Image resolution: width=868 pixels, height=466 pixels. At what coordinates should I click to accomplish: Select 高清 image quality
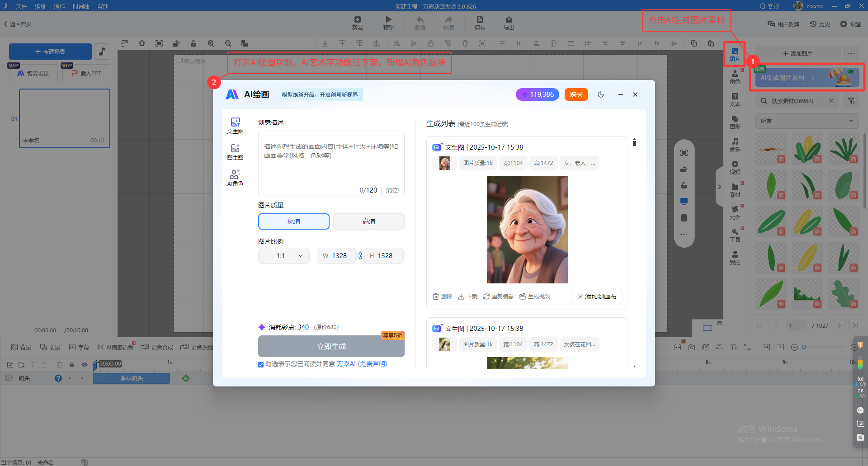click(x=368, y=221)
